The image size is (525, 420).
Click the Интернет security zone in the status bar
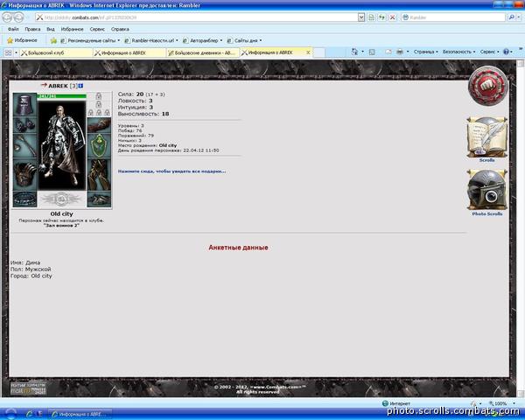tap(396, 403)
